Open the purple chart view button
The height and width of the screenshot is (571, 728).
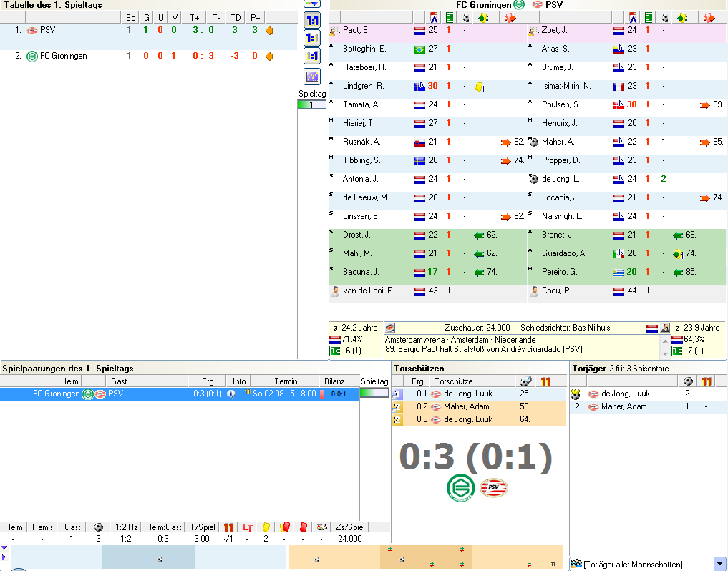click(312, 76)
